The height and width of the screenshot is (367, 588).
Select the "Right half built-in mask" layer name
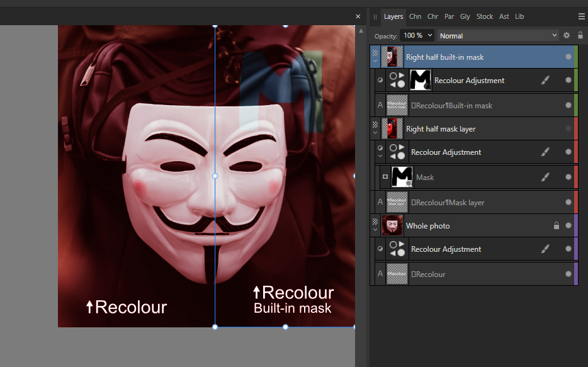(444, 57)
